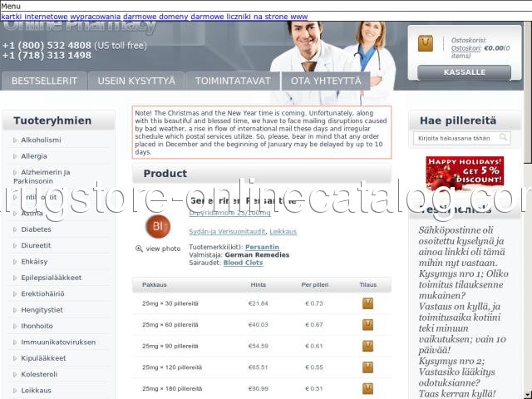Image resolution: width=532 pixels, height=399 pixels.
Task: Open the kartki internetowe link
Action: 35,17
